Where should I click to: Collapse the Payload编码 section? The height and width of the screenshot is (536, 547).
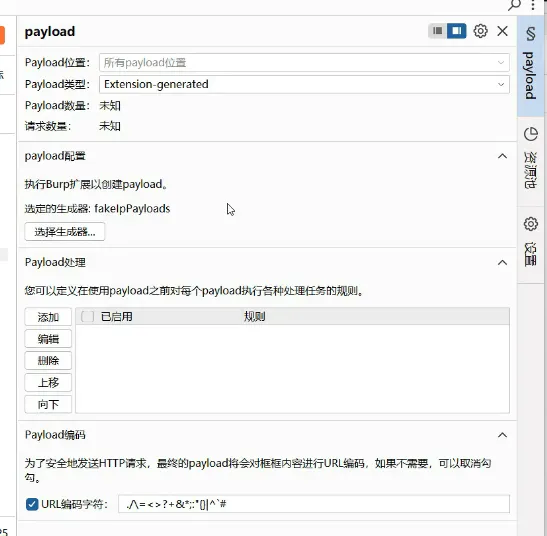click(x=502, y=435)
